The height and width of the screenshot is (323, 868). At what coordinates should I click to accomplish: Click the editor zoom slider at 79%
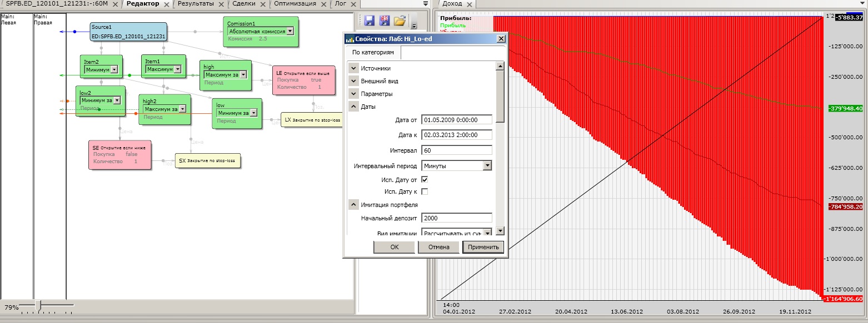pyautogui.click(x=38, y=305)
